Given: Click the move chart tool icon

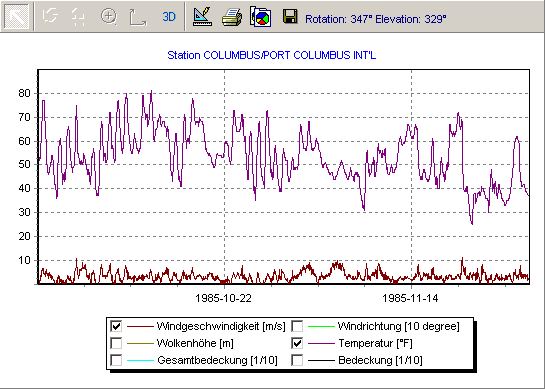Looking at the screenshot, I should (78, 17).
